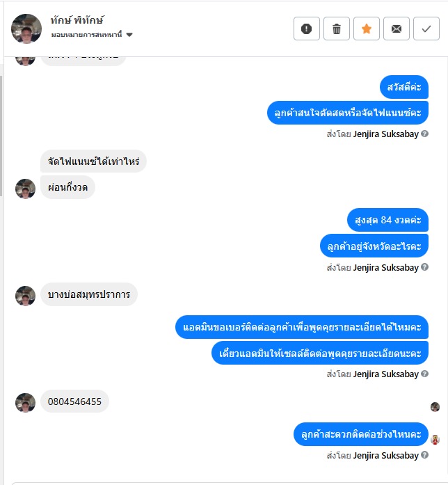Click the chat scrollbar on the left edge

point(1,136)
